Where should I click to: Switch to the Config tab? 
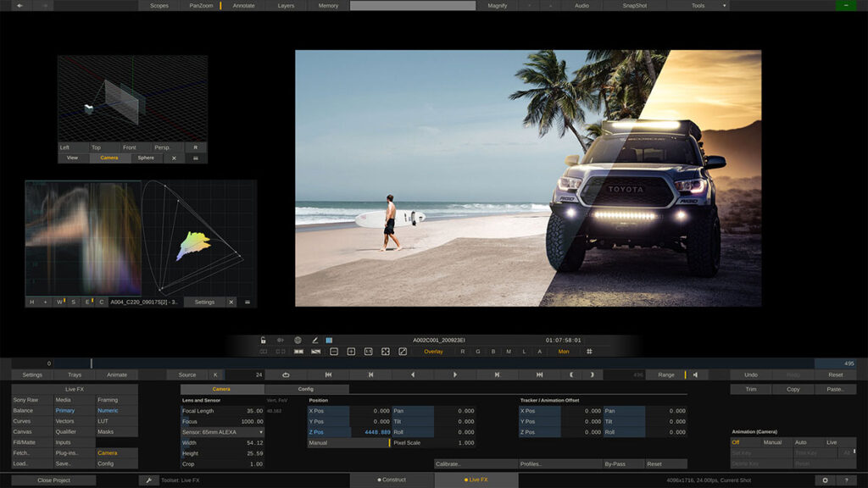click(x=306, y=389)
